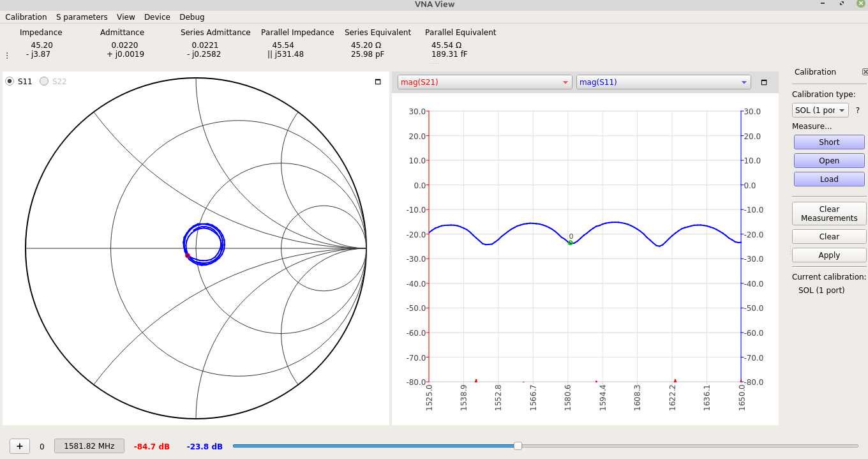Click Clear Measurements button
This screenshot has width=868, height=459.
click(829, 214)
